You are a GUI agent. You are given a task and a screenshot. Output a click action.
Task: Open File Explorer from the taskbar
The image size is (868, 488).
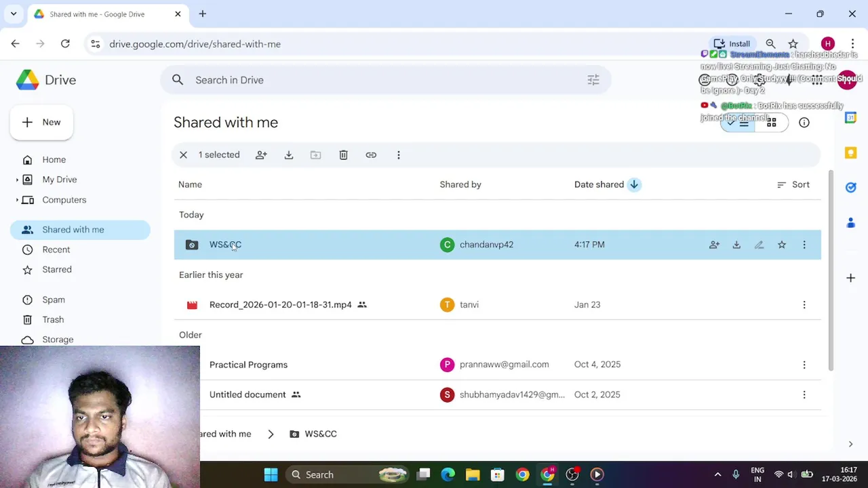point(473,474)
